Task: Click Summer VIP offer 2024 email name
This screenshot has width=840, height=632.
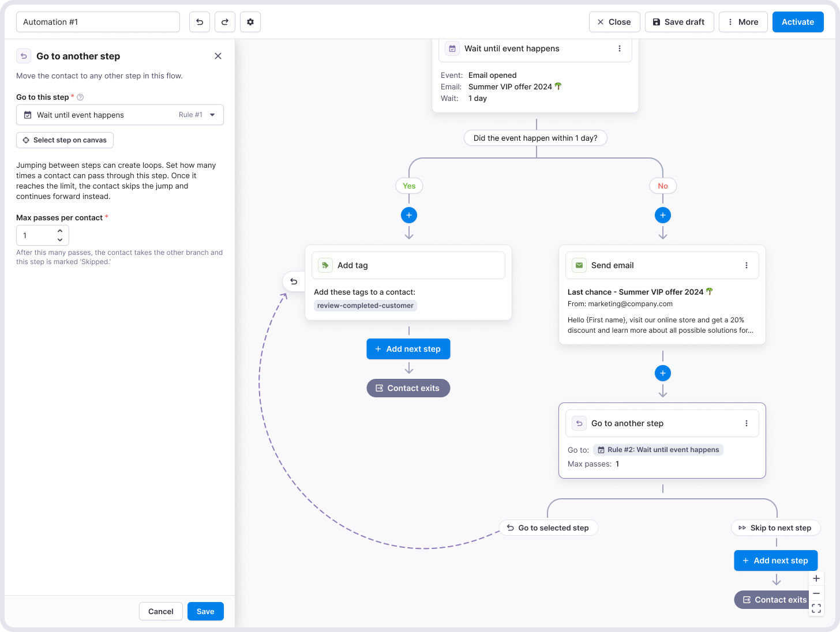Action: [x=515, y=86]
